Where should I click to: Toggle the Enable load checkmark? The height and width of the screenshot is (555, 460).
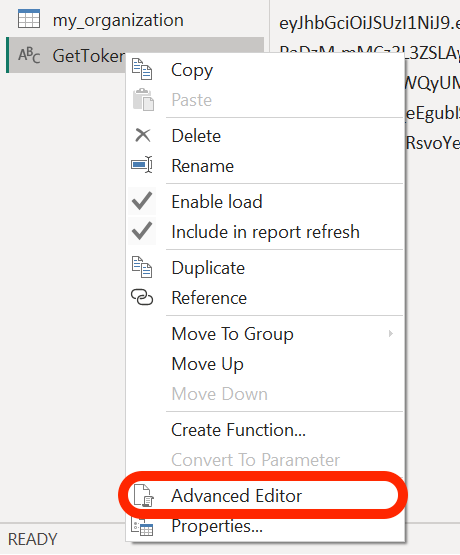coord(142,201)
